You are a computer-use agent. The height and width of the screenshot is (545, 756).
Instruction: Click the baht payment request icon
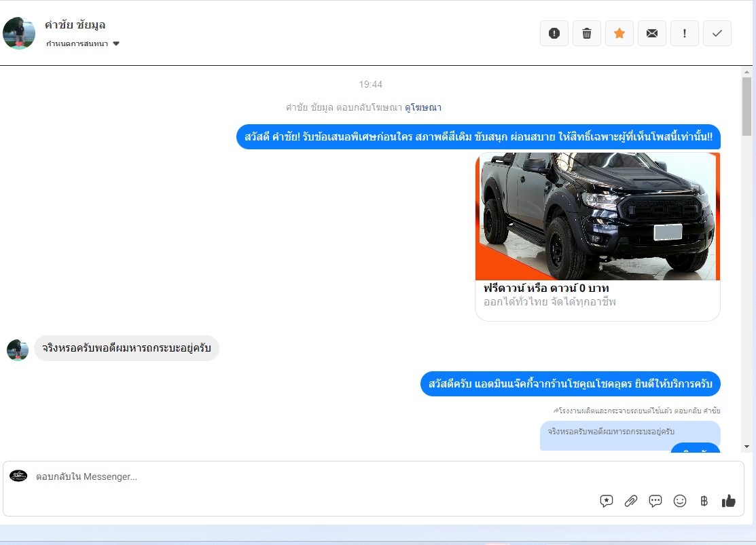[704, 501]
